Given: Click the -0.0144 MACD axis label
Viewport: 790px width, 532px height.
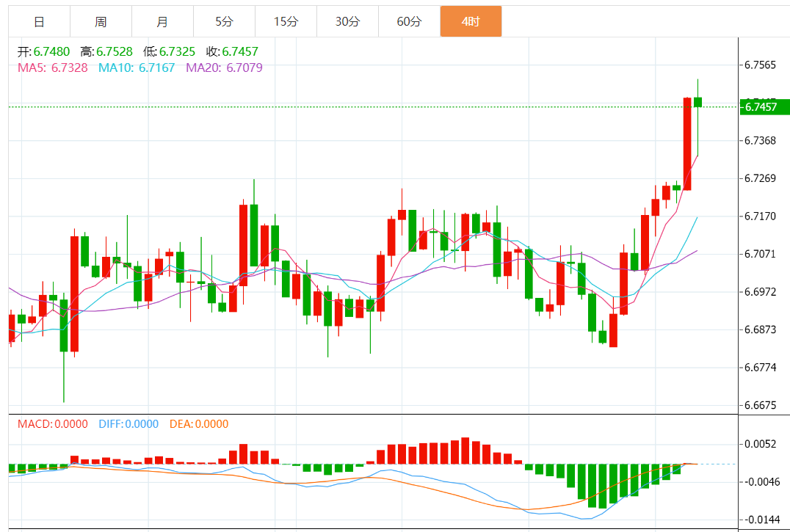Looking at the screenshot, I should coord(761,520).
